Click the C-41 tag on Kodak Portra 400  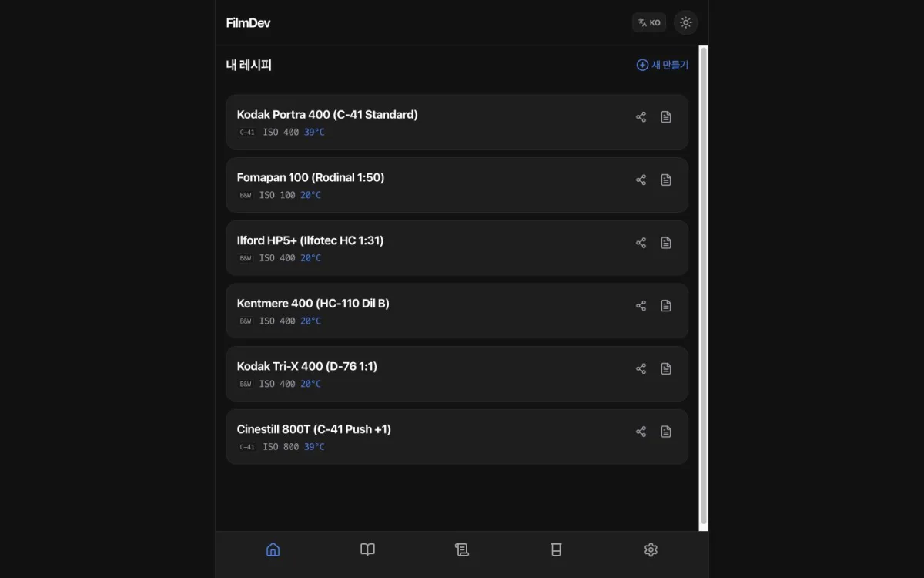point(247,133)
